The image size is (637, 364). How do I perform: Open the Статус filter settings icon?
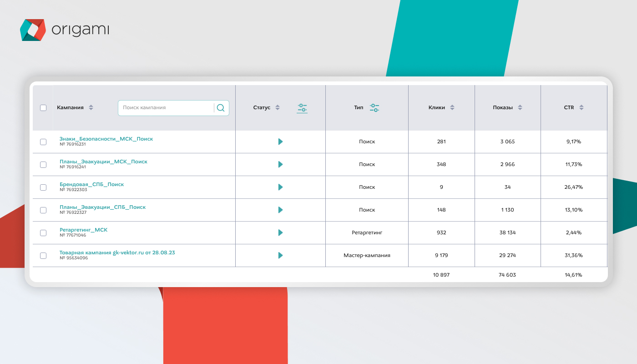tap(302, 108)
